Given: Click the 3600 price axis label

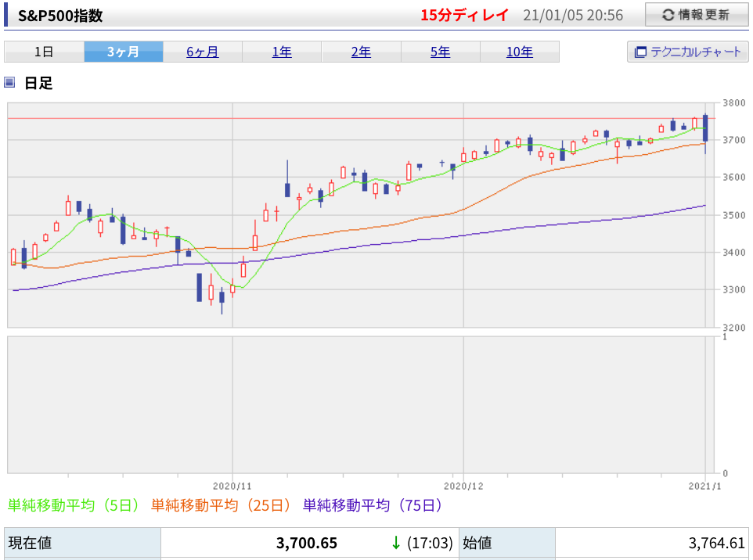Looking at the screenshot, I should (x=734, y=177).
